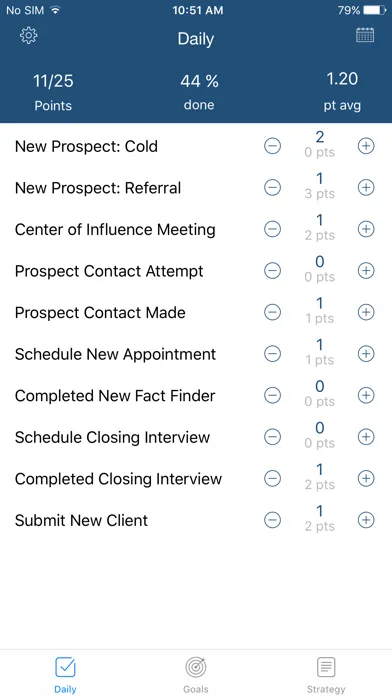Tap minus for Submit New Client
This screenshot has width=392, height=696.
[x=273, y=520]
